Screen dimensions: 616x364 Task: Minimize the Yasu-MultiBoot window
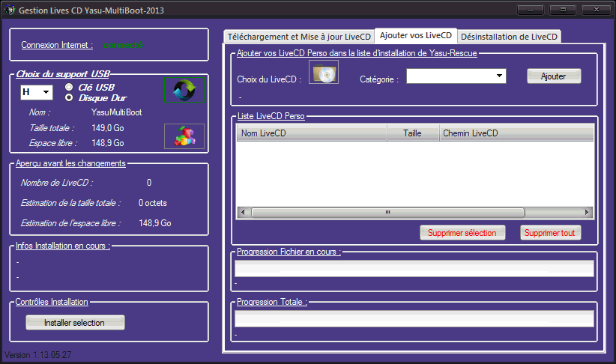click(531, 10)
